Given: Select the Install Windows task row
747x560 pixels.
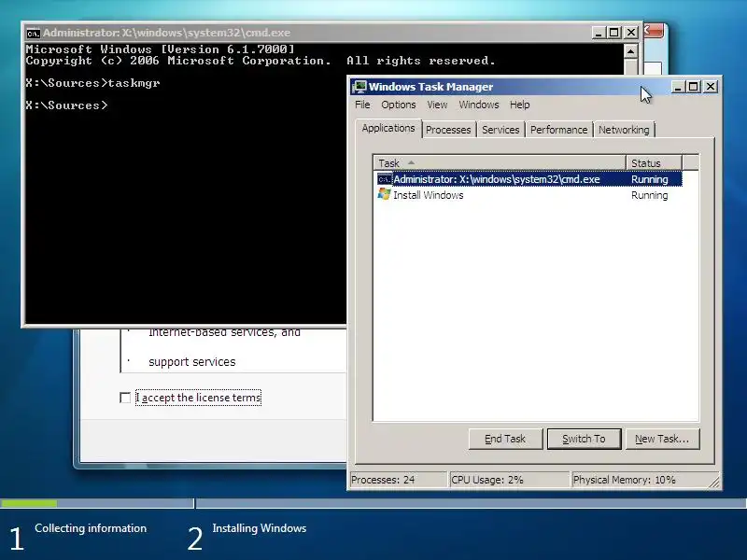Looking at the screenshot, I should tap(529, 195).
